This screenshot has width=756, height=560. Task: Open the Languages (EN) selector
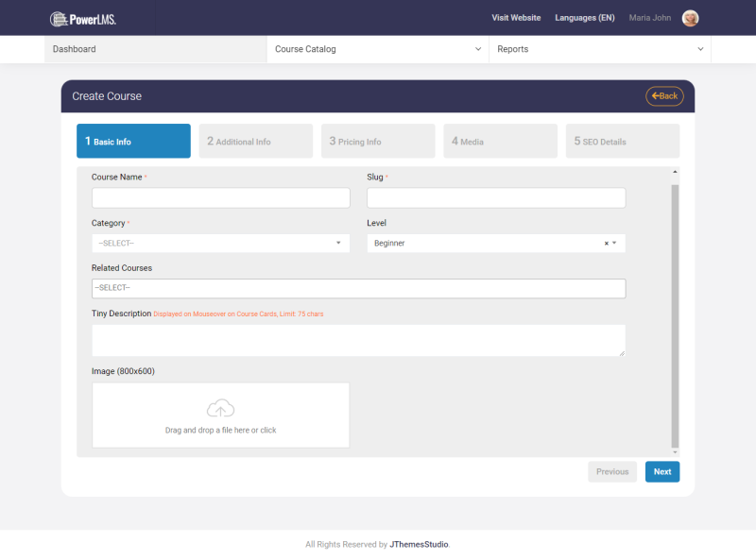584,18
